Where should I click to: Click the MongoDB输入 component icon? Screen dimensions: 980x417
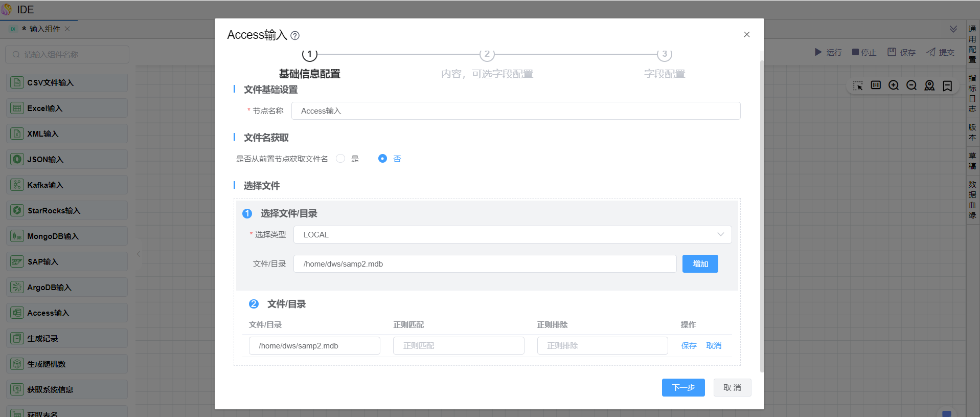(x=17, y=236)
